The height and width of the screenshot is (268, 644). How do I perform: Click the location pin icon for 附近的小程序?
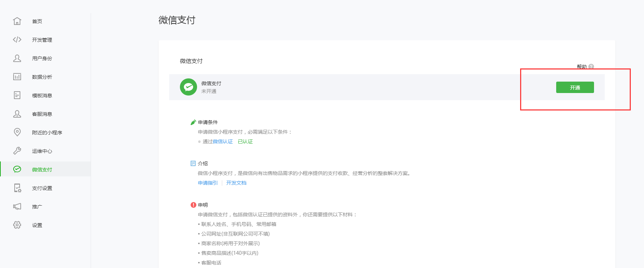(x=17, y=132)
